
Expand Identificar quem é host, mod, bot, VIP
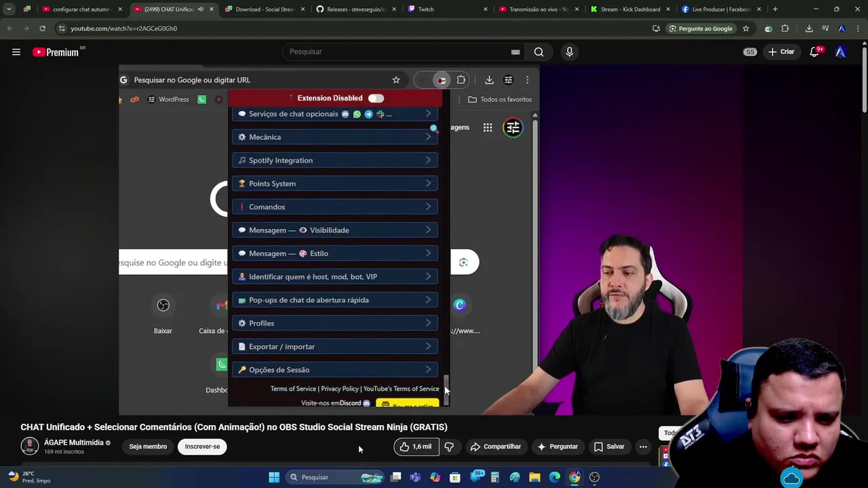click(x=335, y=277)
